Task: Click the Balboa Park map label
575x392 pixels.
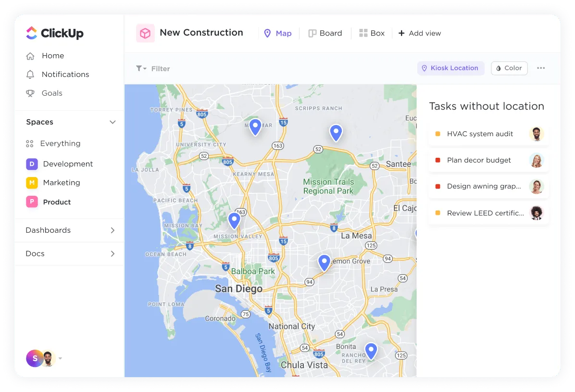Action: coord(253,272)
